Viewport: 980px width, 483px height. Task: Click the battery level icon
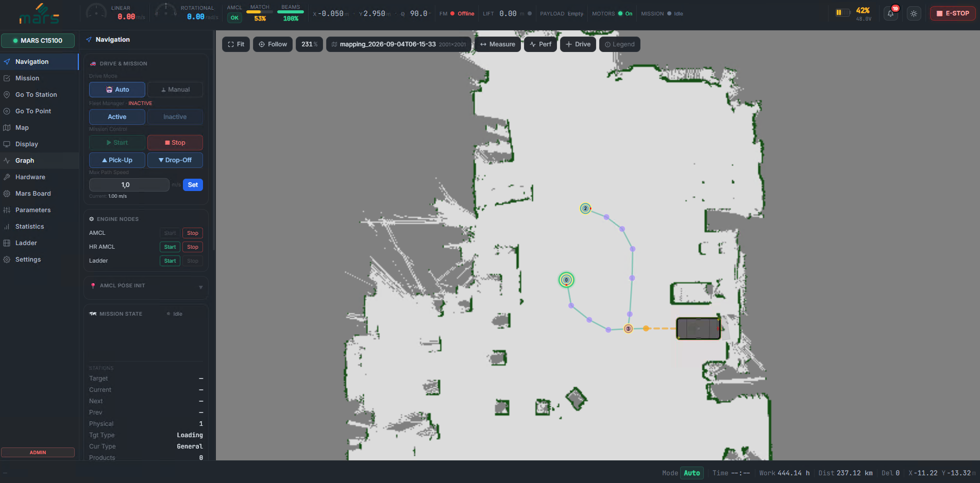tap(842, 13)
